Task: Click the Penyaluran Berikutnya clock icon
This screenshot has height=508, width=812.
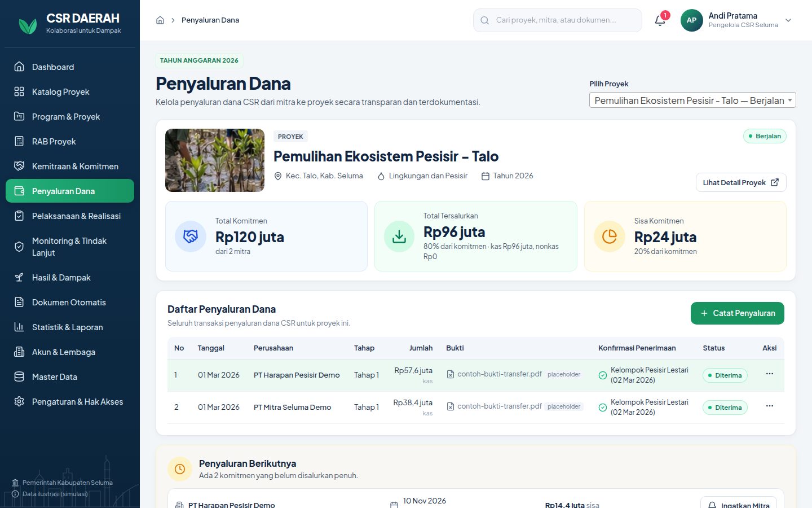Action: coord(180,469)
